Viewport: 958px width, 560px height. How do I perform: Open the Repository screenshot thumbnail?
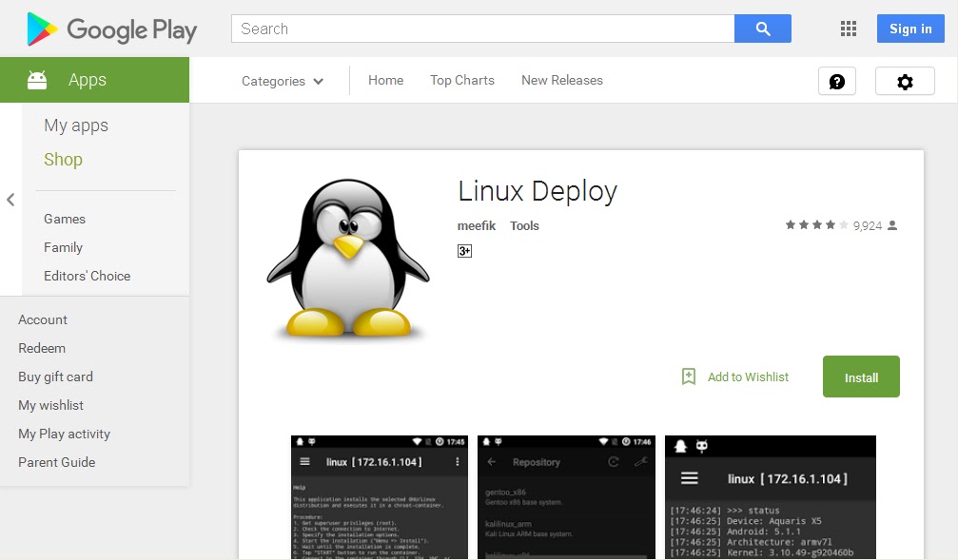pyautogui.click(x=566, y=497)
